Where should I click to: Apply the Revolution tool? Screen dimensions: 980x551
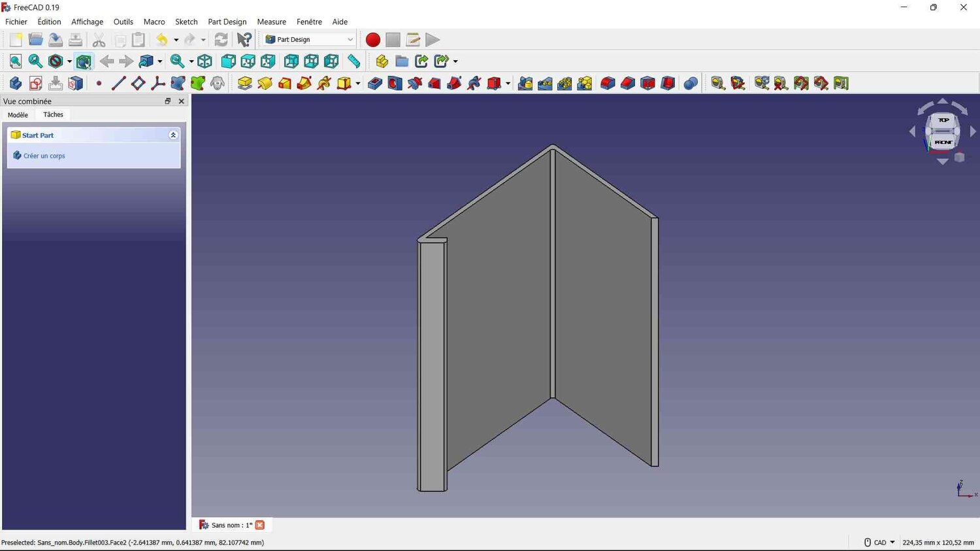click(x=265, y=83)
